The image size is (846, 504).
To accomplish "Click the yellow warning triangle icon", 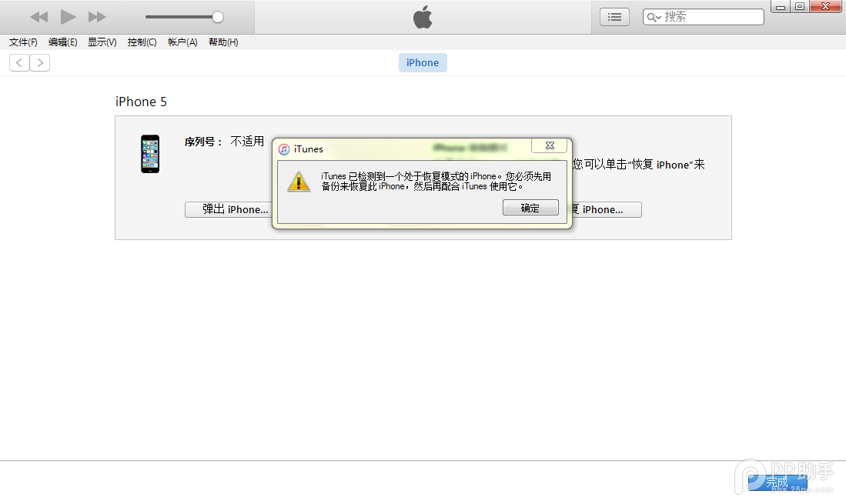I will point(299,182).
